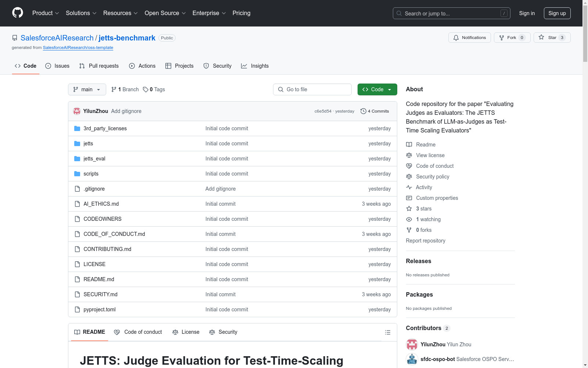Click the watching eye icon

pos(409,219)
